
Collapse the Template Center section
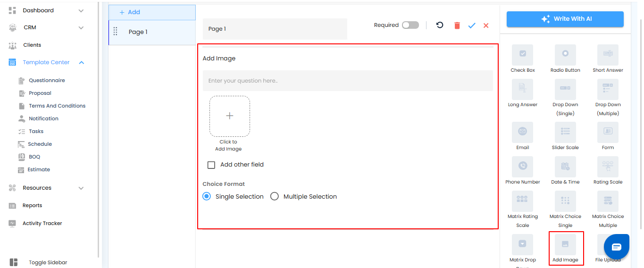pyautogui.click(x=82, y=62)
